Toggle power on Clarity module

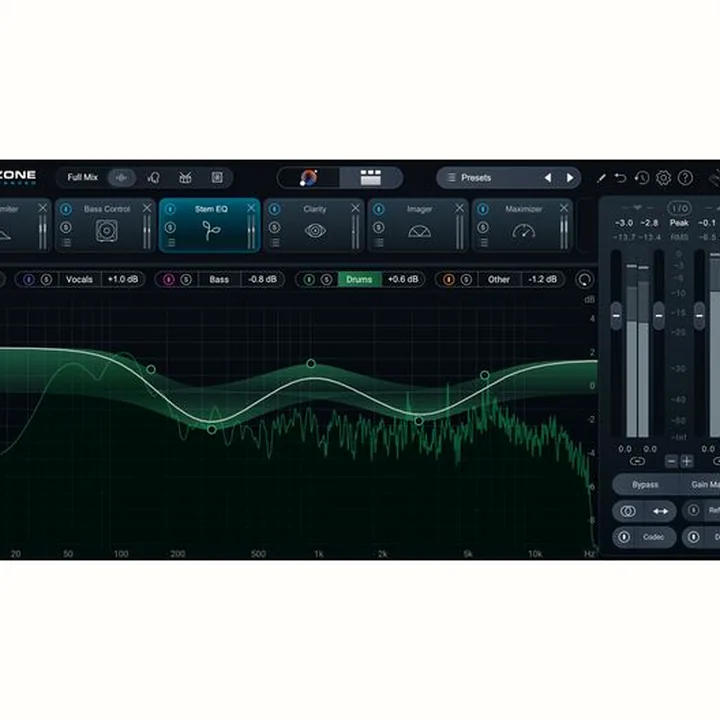coord(275,209)
